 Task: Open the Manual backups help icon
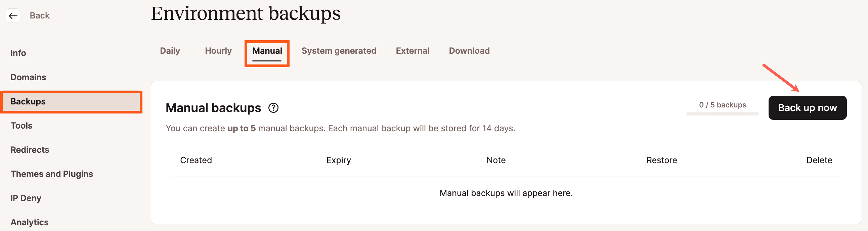point(273,108)
